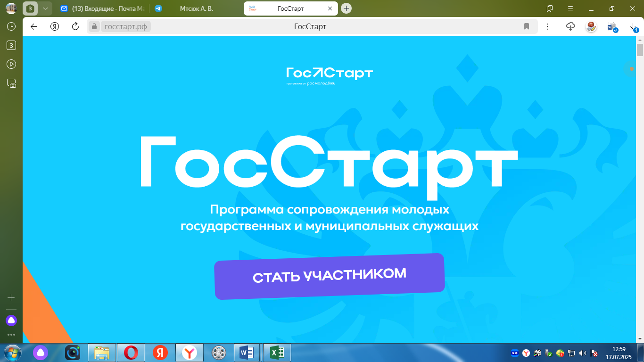Screen dimensions: 644x362
Task: Click the floating orange dot widget
Action: [x=631, y=69]
